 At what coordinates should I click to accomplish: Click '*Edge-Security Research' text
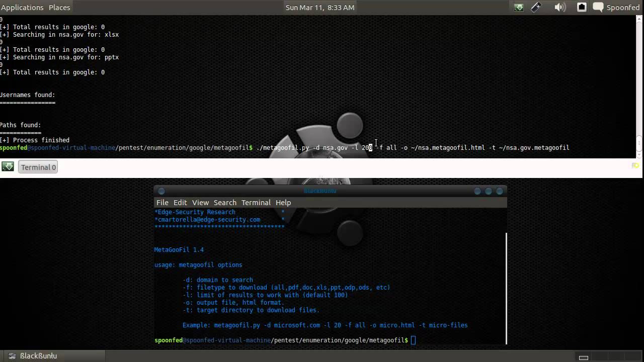(195, 212)
